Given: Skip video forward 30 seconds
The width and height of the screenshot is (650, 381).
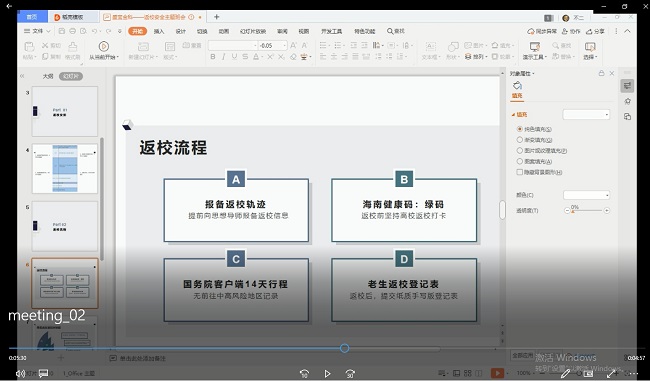Looking at the screenshot, I should tap(350, 374).
